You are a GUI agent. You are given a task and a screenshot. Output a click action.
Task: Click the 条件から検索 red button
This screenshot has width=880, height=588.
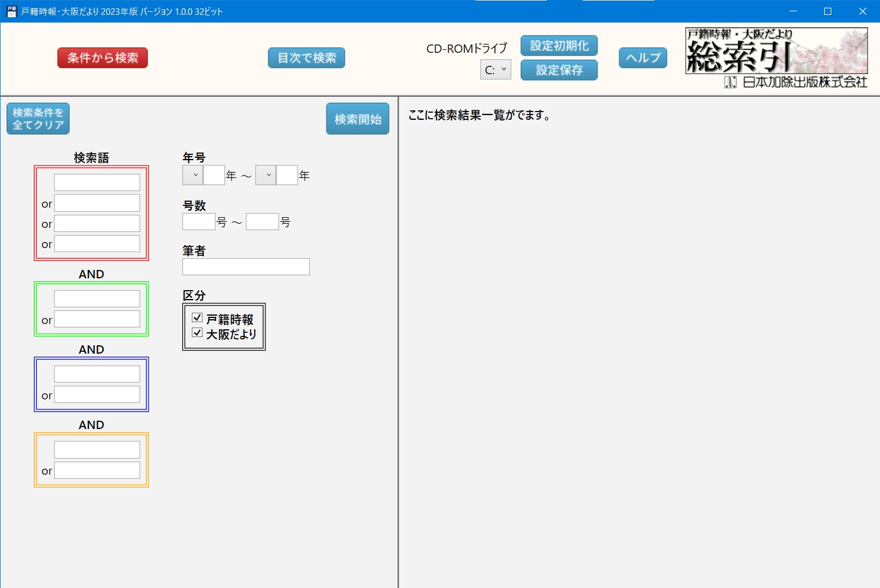coord(102,58)
